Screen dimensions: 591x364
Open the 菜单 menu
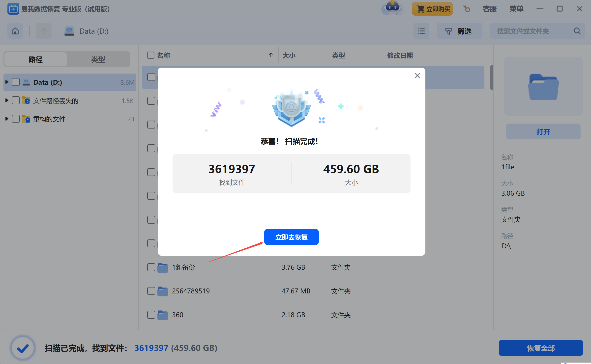[516, 9]
